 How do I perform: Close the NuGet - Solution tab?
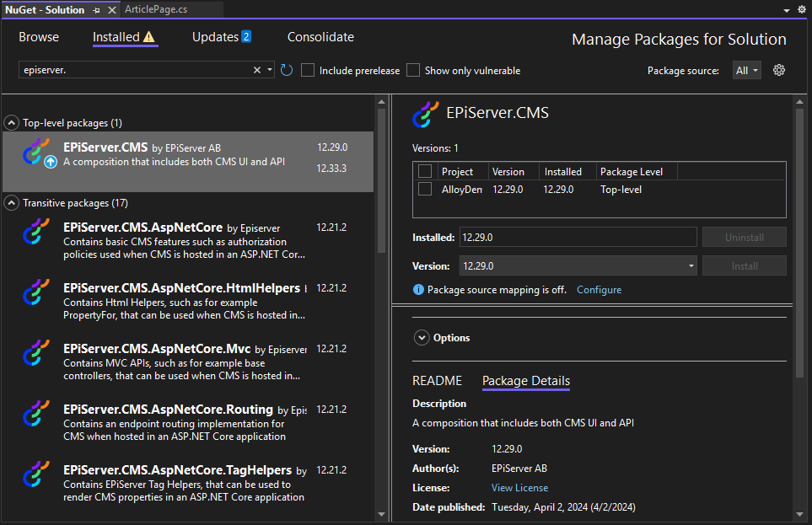click(112, 10)
